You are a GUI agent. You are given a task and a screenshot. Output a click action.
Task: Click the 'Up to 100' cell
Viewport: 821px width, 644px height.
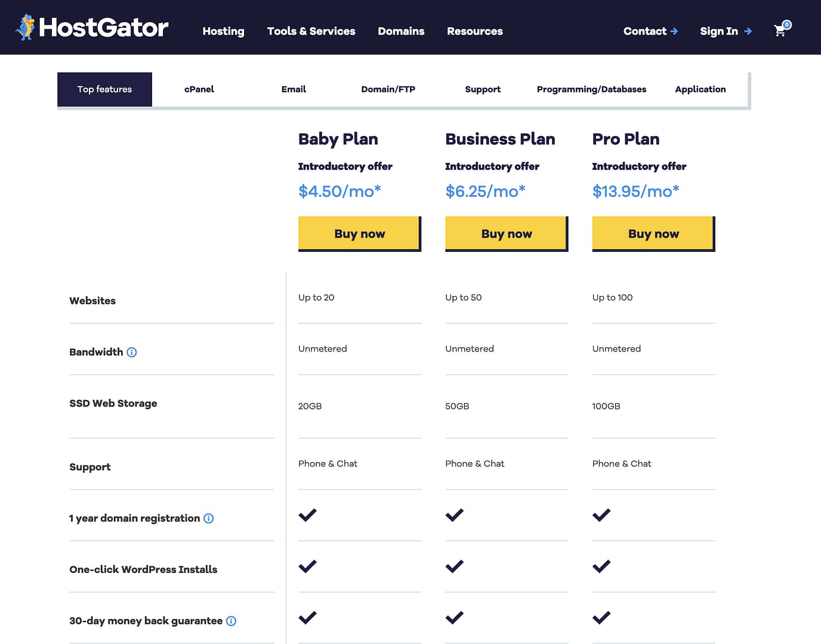[x=613, y=297]
